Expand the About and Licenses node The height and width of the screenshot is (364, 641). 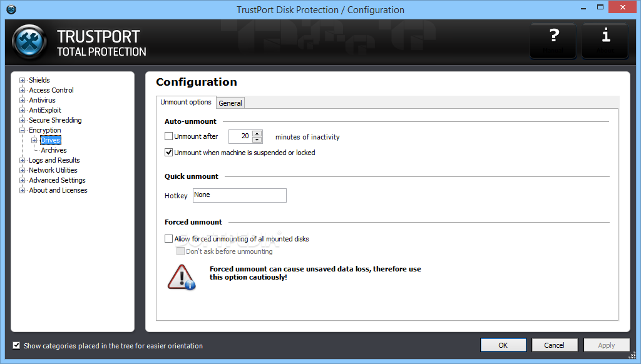[x=22, y=190]
